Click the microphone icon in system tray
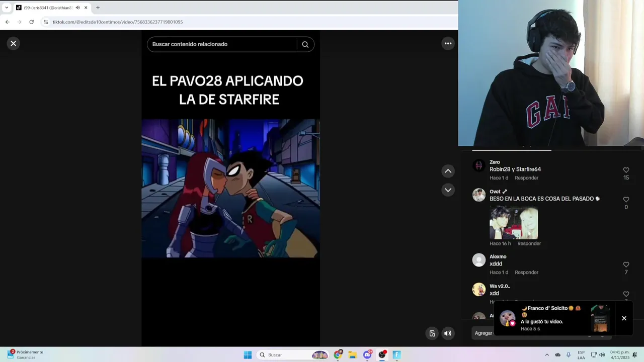 tap(569, 355)
